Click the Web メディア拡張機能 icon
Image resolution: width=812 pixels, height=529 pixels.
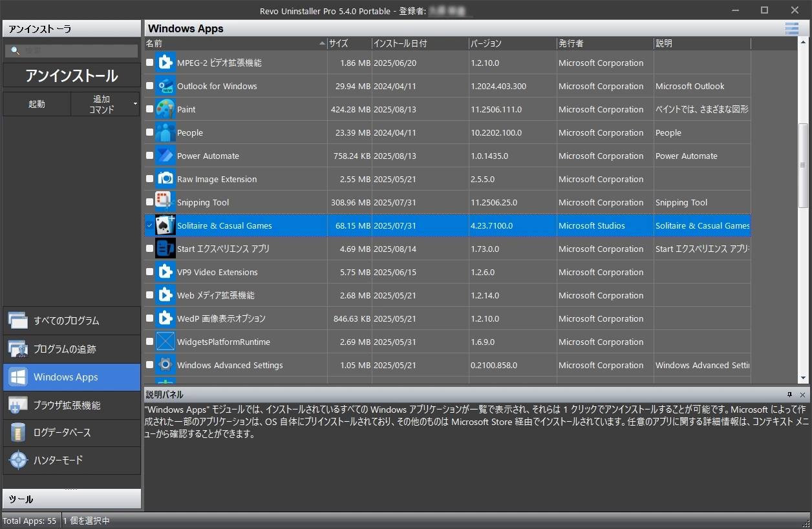click(166, 295)
